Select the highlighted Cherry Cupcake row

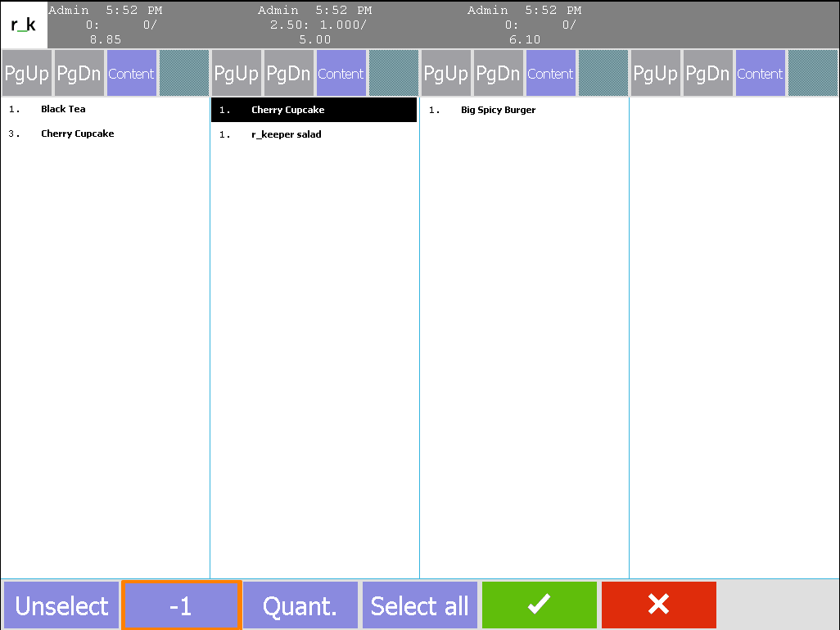[314, 110]
